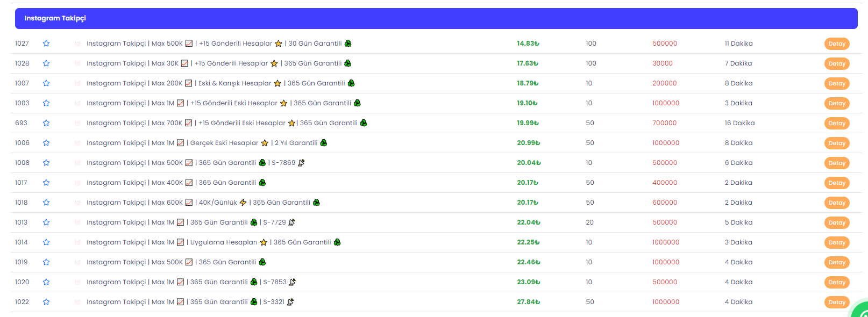The height and width of the screenshot is (317, 868).
Task: Click the Instagram Takipçi category header
Action: [436, 18]
